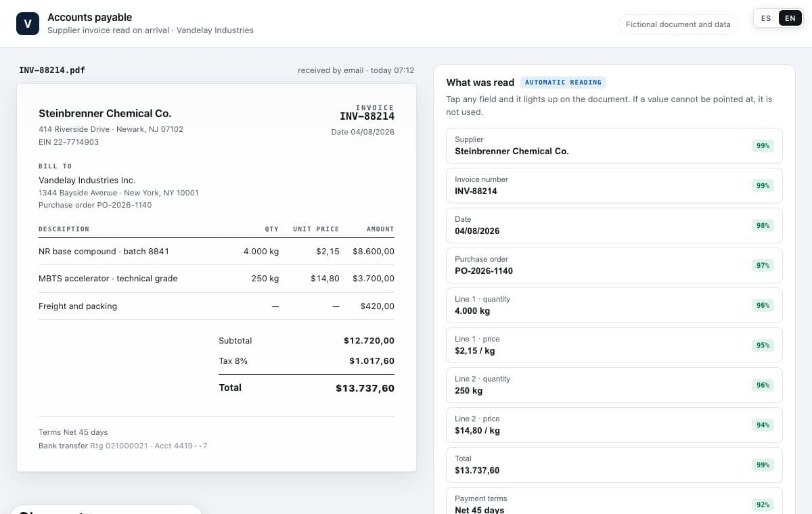Switch language to ES

(x=766, y=18)
